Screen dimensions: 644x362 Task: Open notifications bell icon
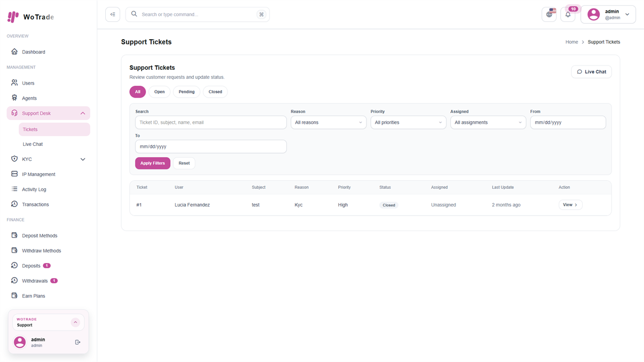click(x=568, y=14)
